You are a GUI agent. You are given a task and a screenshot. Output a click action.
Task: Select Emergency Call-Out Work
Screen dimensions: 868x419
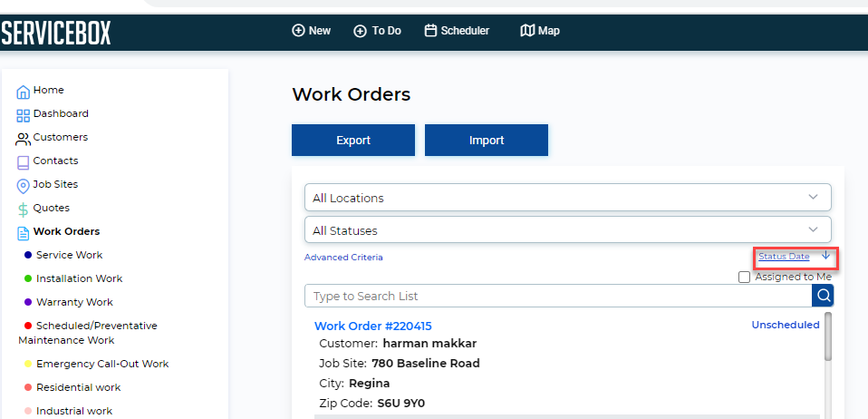pos(103,364)
